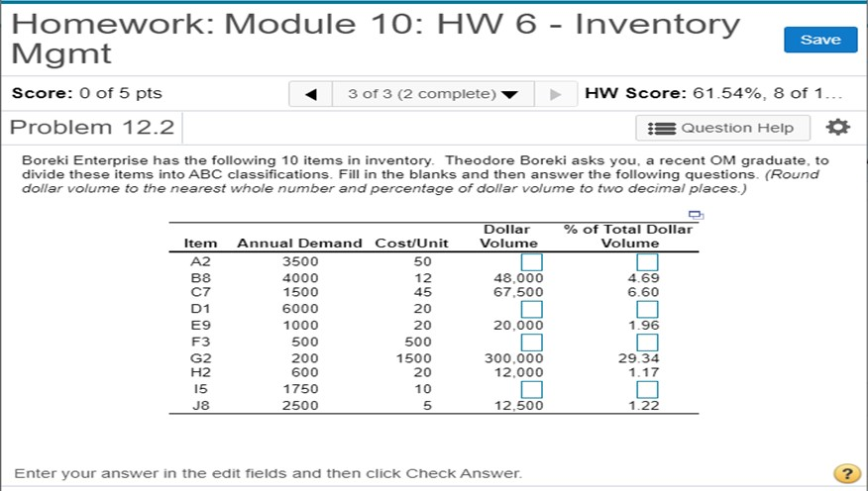Click the 'H2' item label
The height and width of the screenshot is (491, 868).
pyautogui.click(x=201, y=372)
